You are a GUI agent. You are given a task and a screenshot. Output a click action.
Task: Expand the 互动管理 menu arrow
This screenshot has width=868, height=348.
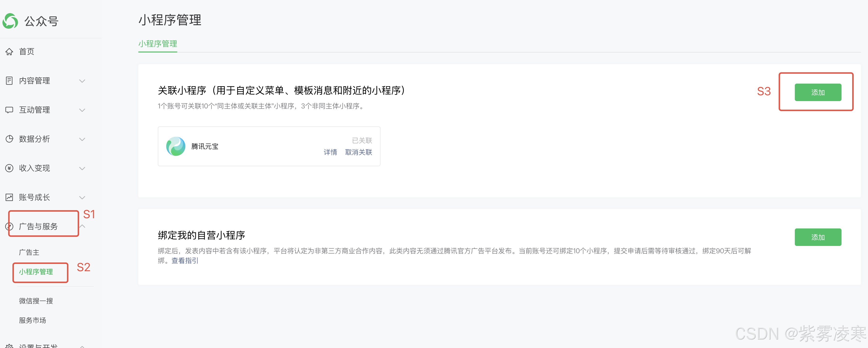point(82,110)
